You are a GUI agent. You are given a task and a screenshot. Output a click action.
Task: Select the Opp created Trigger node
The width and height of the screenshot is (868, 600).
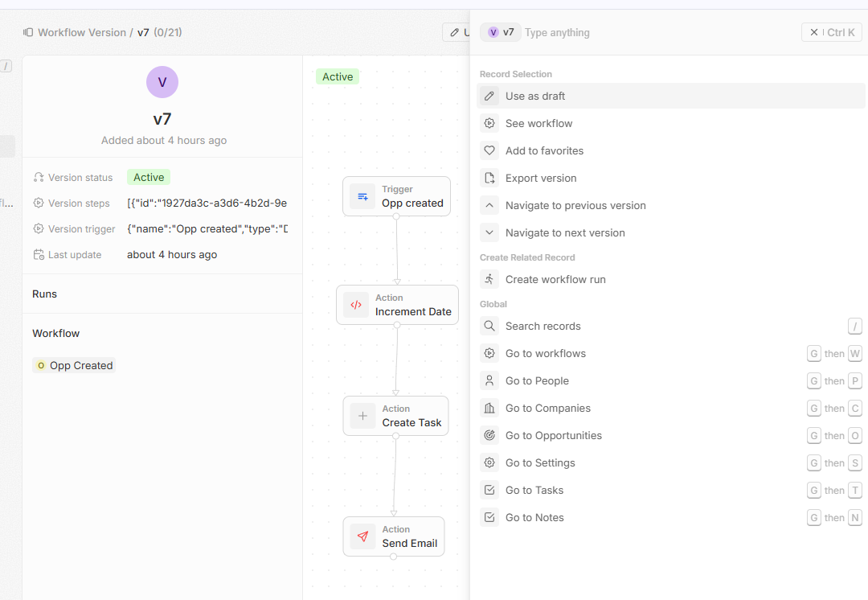(x=396, y=196)
